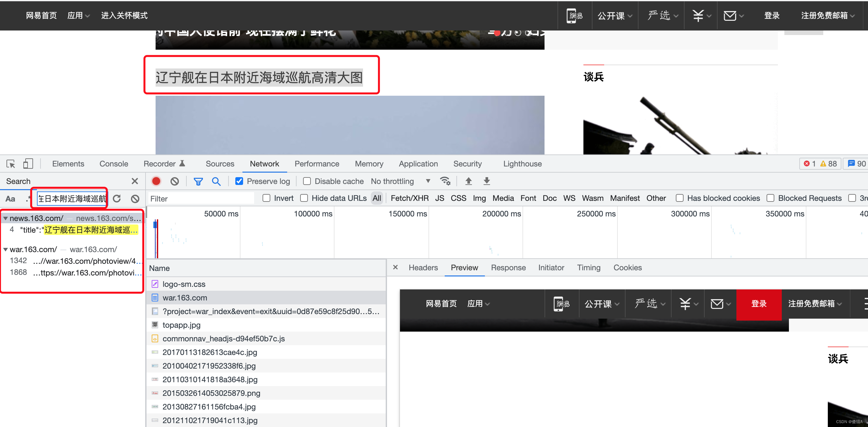Open the network filter funnel

click(x=198, y=181)
